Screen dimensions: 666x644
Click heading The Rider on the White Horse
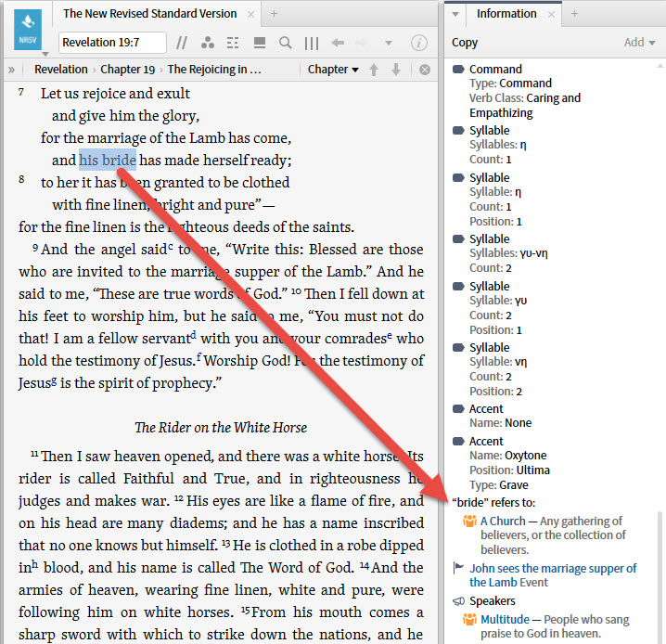221,428
